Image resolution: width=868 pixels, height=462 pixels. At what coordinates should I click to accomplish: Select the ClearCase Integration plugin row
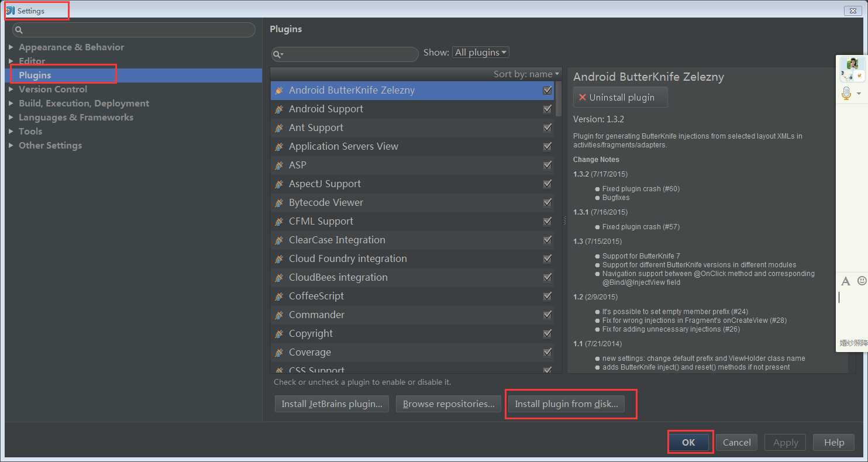[x=337, y=240]
